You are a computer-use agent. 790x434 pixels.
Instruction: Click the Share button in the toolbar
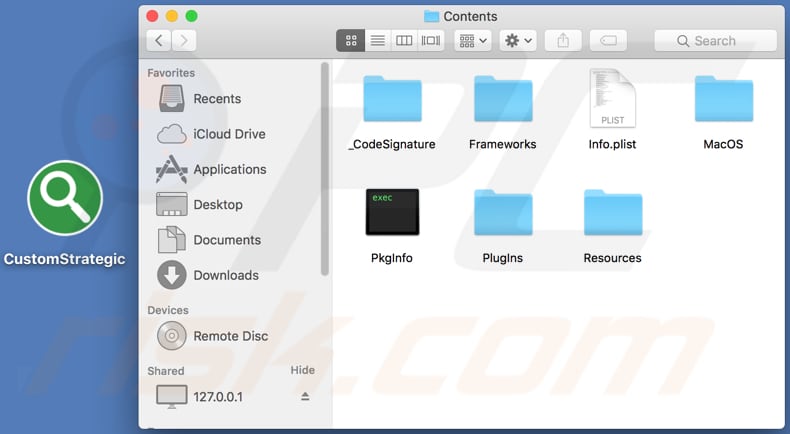click(x=563, y=40)
